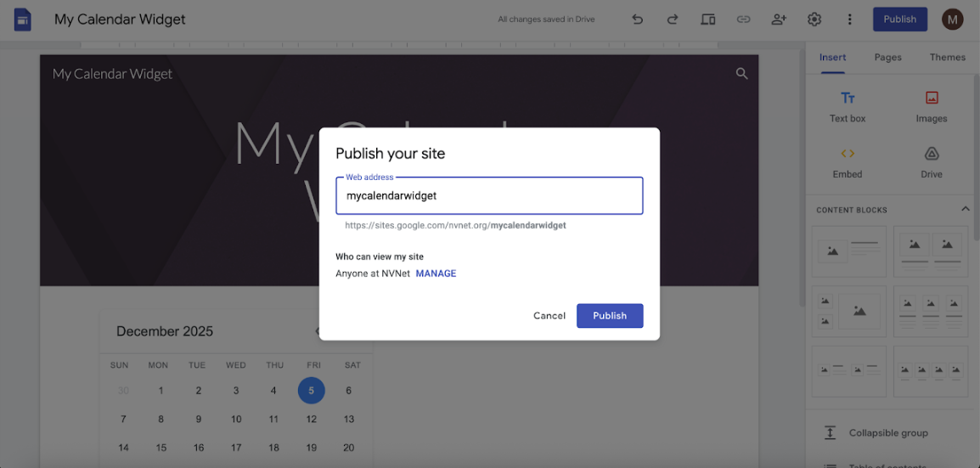Image resolution: width=980 pixels, height=468 pixels.
Task: Collapse the Content Blocks section
Action: (965, 209)
